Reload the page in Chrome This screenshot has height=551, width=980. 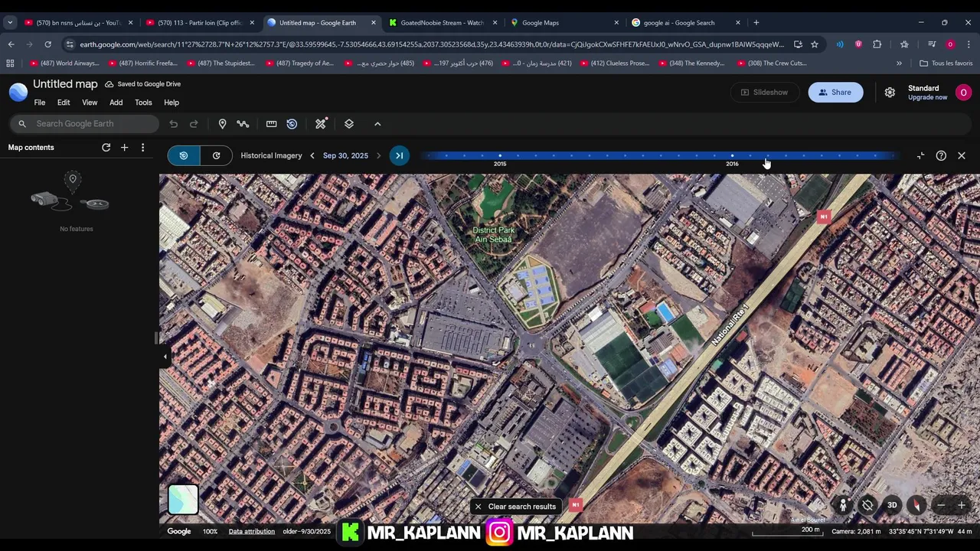point(47,44)
